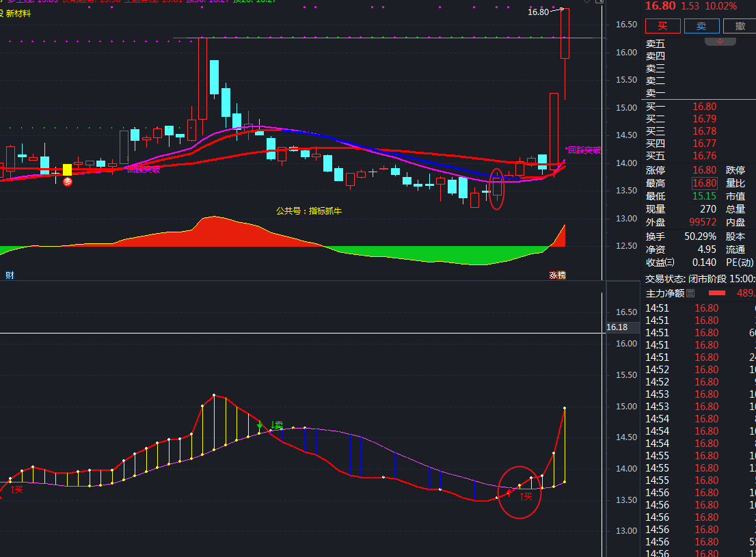Click the 卖二 ask row label
This screenshot has width=756, height=557.
656,81
